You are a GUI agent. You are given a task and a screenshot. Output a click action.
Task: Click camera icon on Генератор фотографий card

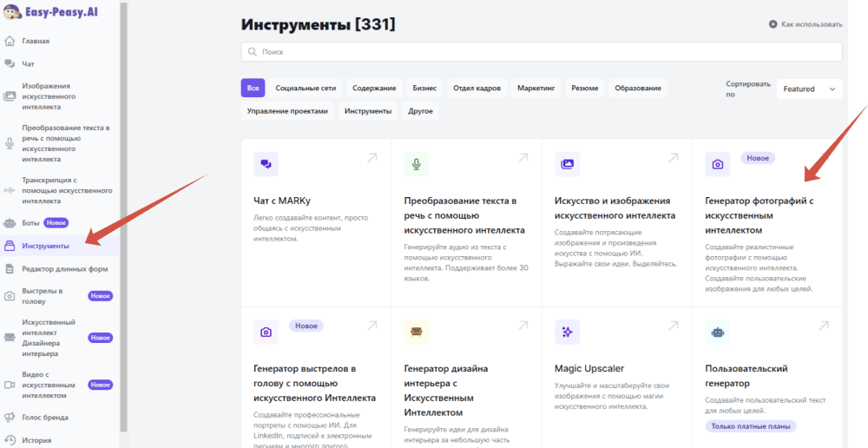point(718,164)
